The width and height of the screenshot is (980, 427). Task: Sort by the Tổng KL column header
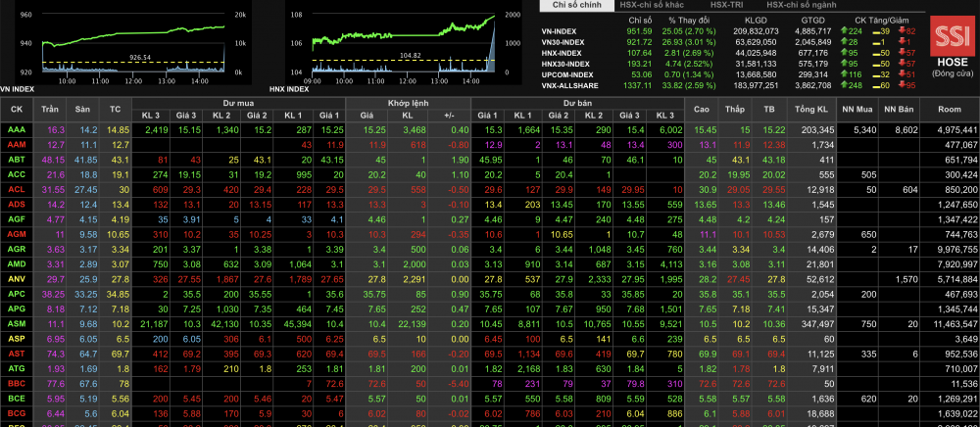tap(808, 108)
